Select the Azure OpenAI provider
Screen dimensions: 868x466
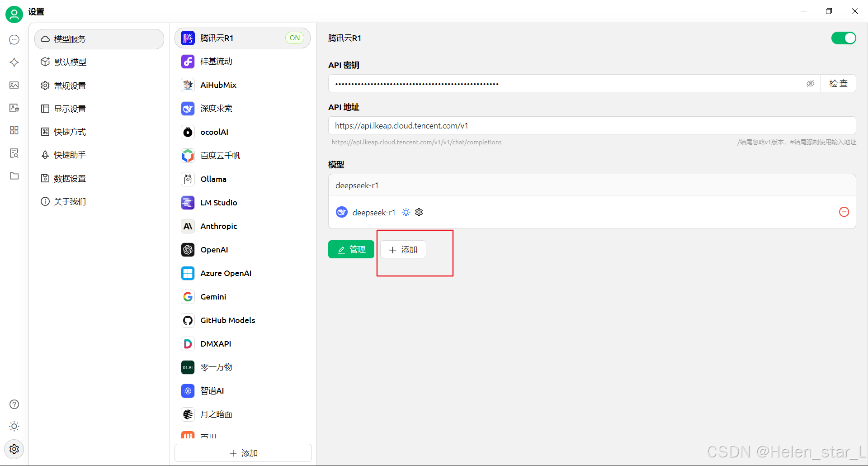243,273
